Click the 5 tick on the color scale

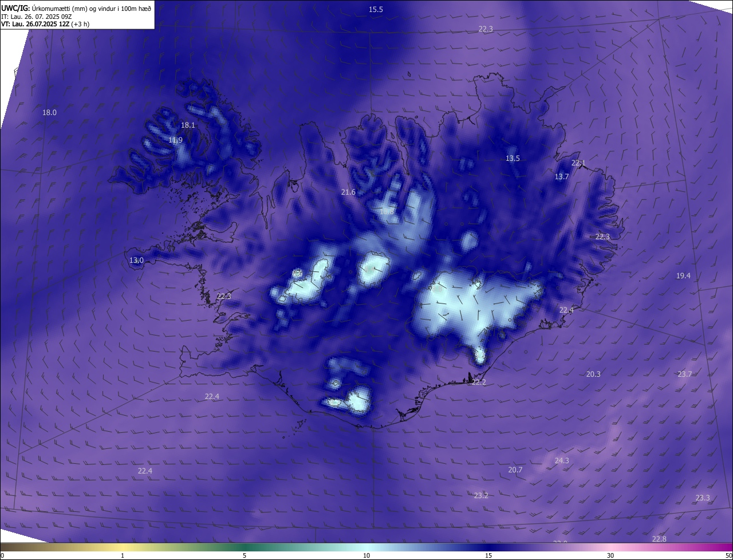pyautogui.click(x=245, y=555)
